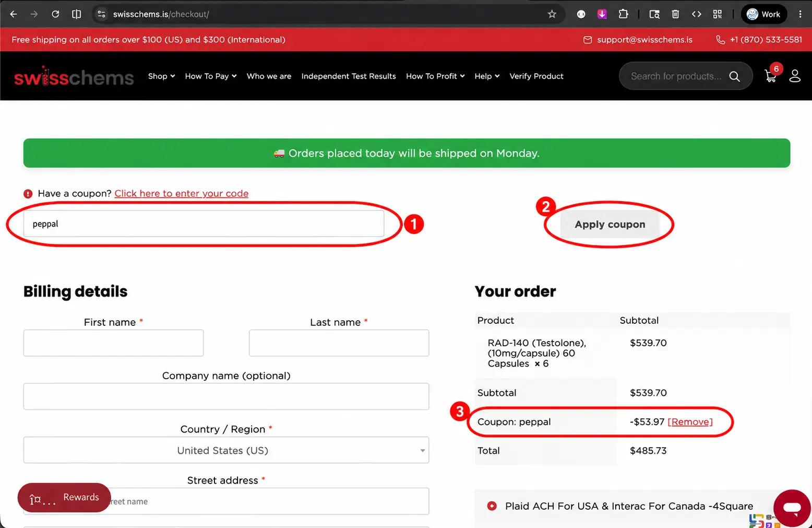
Task: Click the Apply coupon button
Action: (610, 225)
